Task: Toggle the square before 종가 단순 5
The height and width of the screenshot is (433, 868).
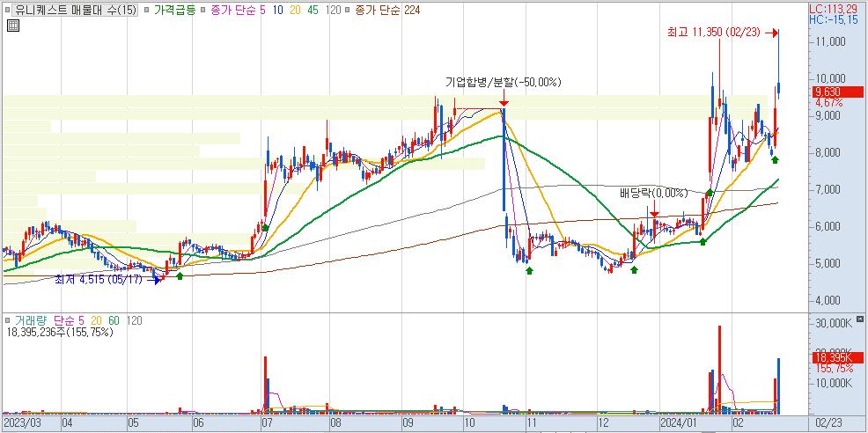Action: (x=202, y=10)
